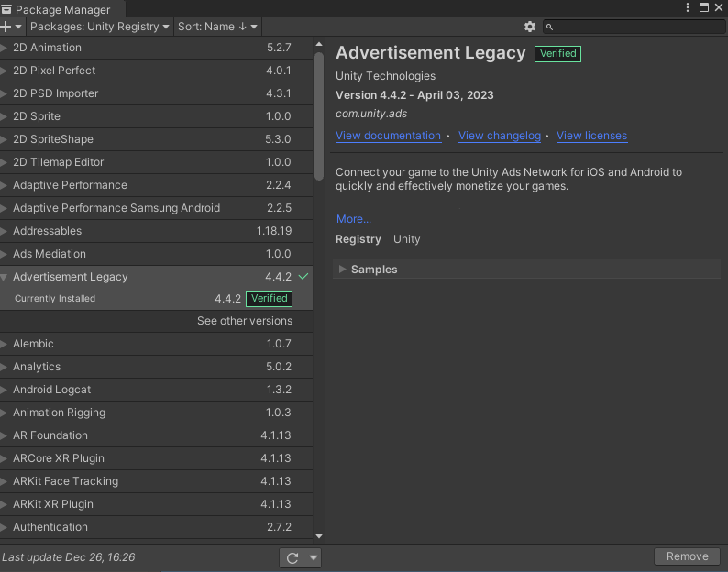Select the Ads Mediation package

click(x=156, y=254)
